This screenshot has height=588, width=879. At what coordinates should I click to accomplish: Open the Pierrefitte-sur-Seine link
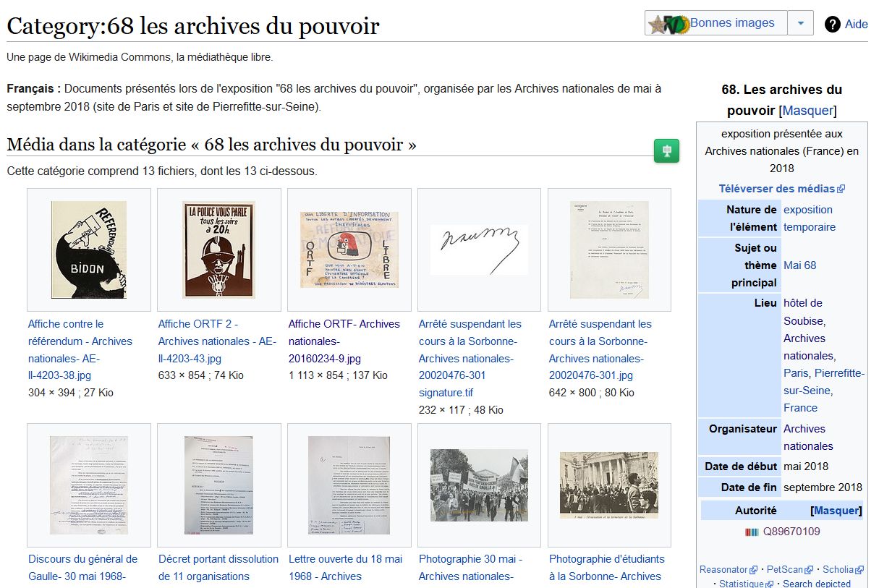point(824,382)
